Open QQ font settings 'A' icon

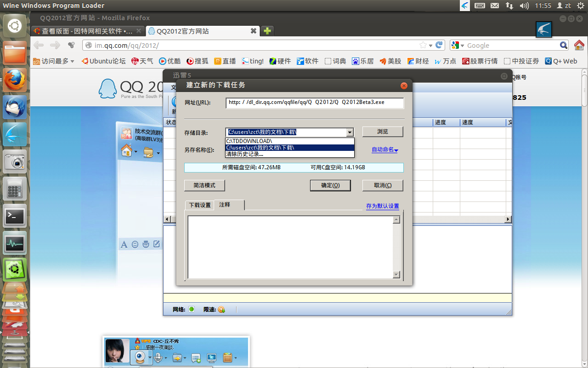(124, 244)
